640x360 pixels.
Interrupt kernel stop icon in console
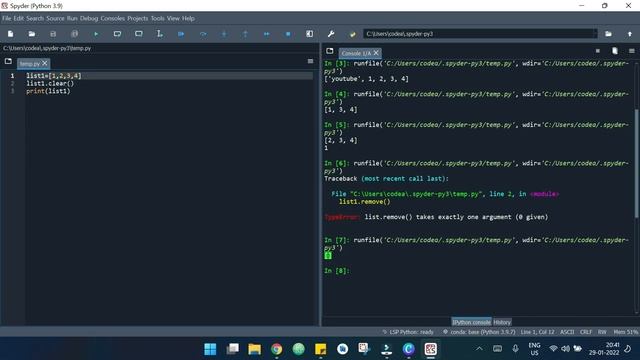click(598, 51)
